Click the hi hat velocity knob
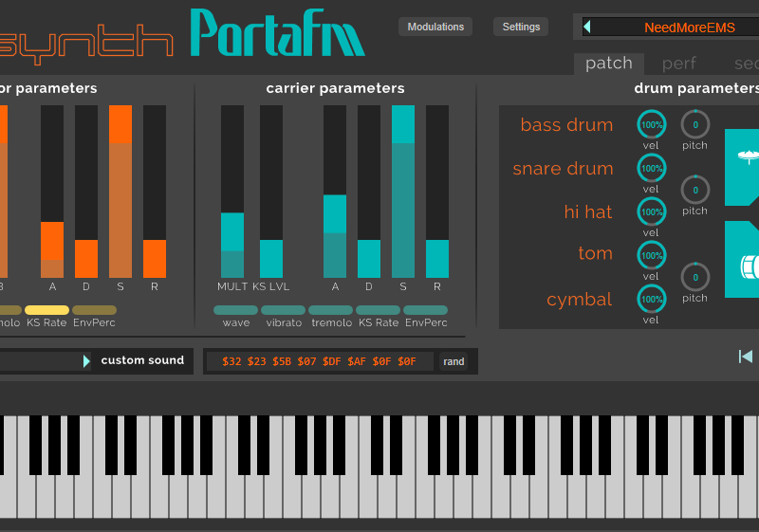 pyautogui.click(x=651, y=211)
